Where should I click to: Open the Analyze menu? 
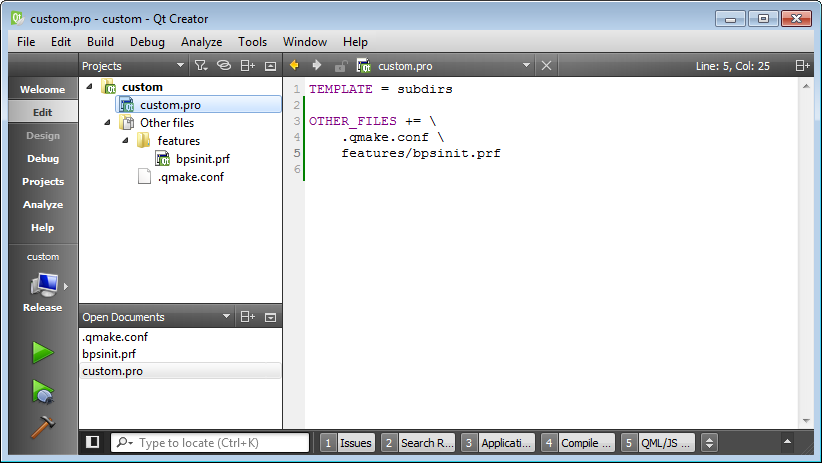click(201, 42)
